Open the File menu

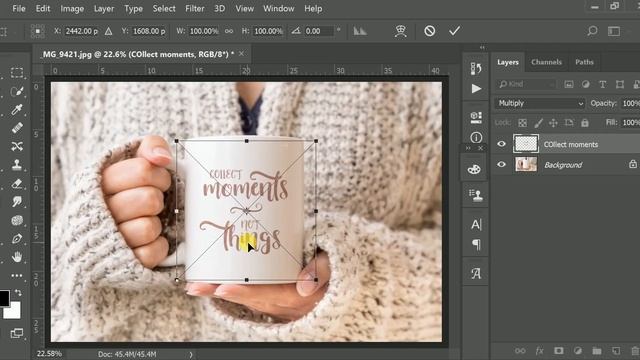coord(19,9)
